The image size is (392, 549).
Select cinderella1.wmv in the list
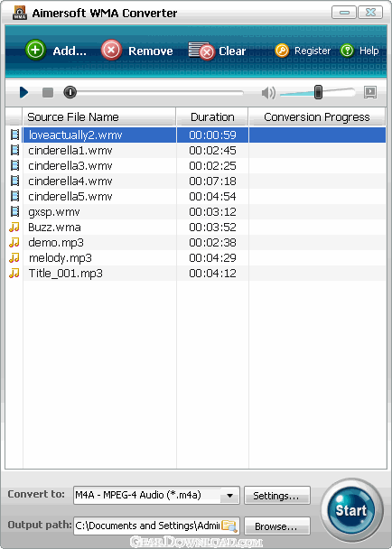[196, 150]
